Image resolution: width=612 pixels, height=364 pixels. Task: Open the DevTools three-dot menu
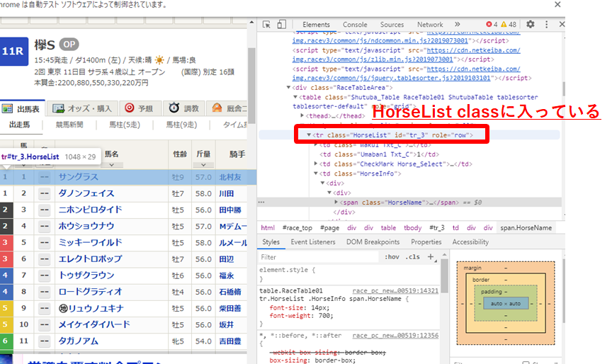546,24
